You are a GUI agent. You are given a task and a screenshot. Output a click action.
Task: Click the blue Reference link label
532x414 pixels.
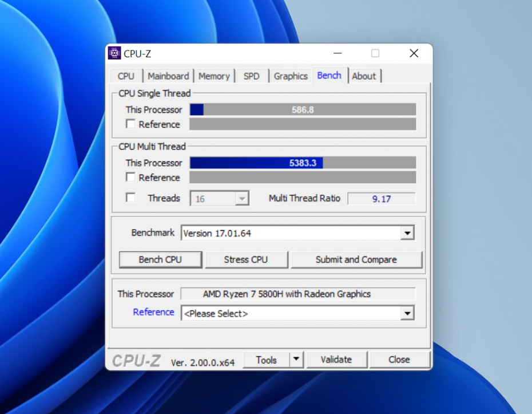click(153, 312)
